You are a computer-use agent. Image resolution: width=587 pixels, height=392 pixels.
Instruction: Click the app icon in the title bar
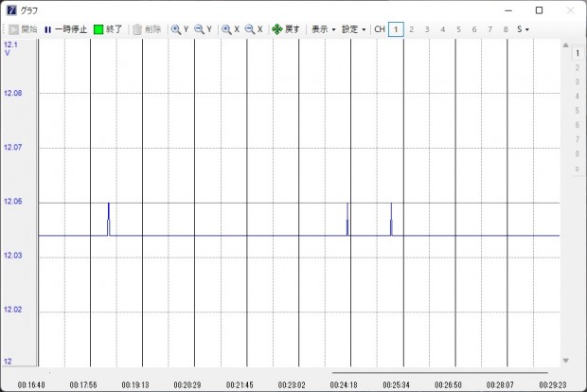[11, 10]
